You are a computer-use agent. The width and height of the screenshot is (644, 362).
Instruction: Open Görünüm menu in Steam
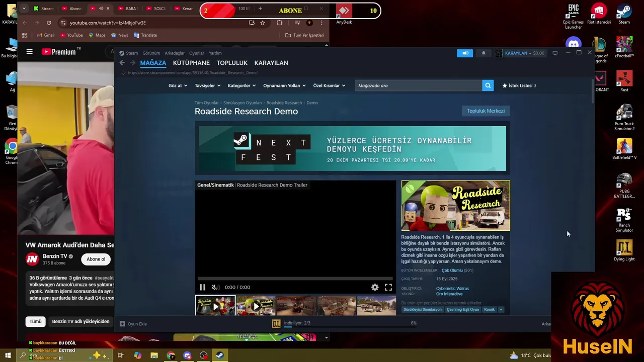pos(151,53)
